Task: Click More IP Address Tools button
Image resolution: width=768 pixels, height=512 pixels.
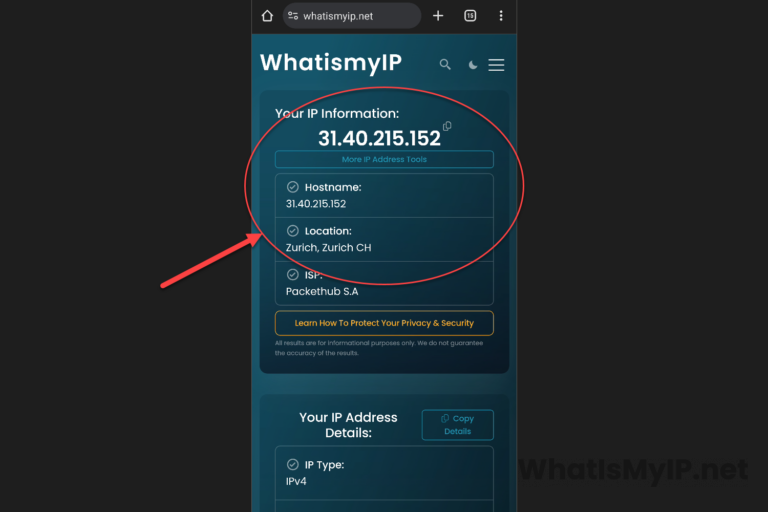Action: (384, 159)
